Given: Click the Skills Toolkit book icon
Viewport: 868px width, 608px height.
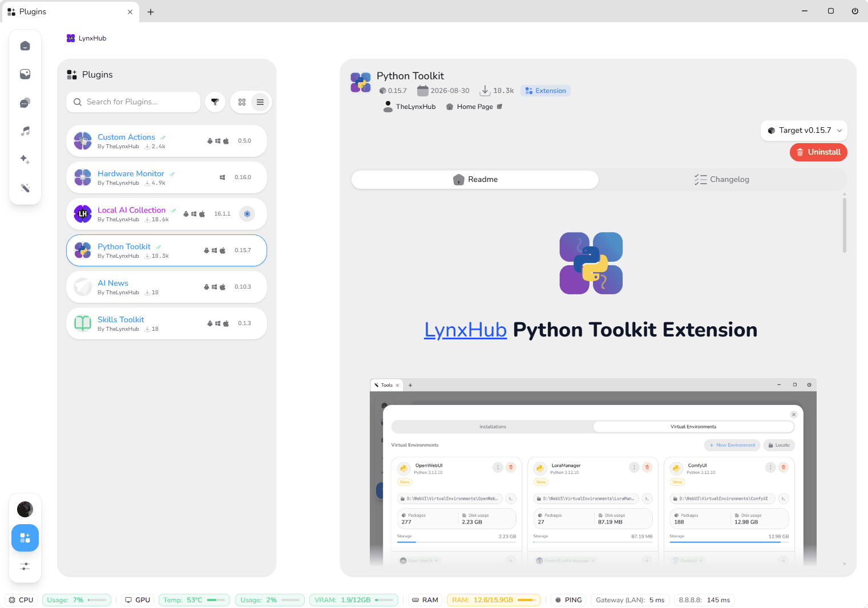Looking at the screenshot, I should [x=83, y=323].
